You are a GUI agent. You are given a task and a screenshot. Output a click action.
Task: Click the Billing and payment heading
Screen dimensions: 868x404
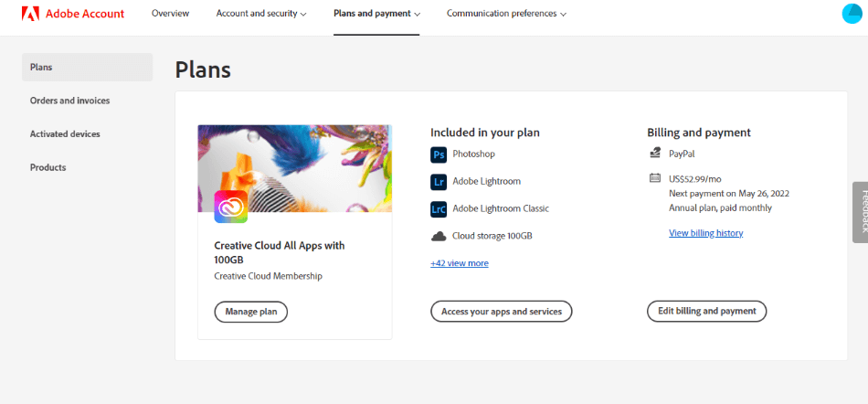click(699, 133)
